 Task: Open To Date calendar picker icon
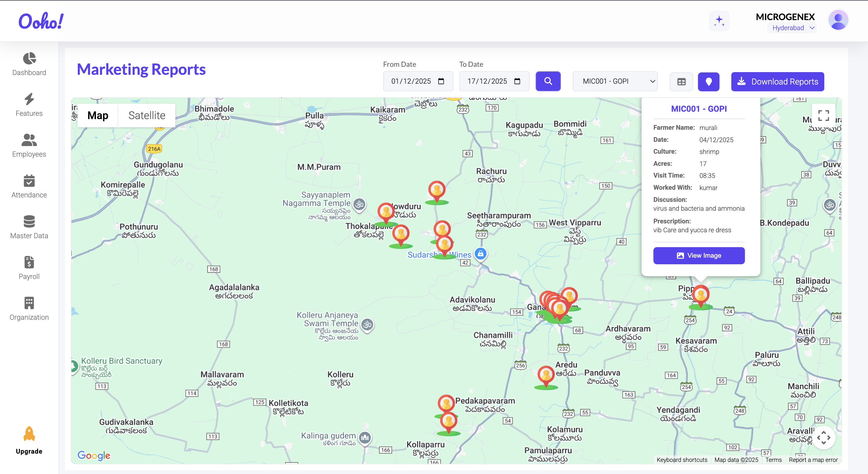(517, 81)
